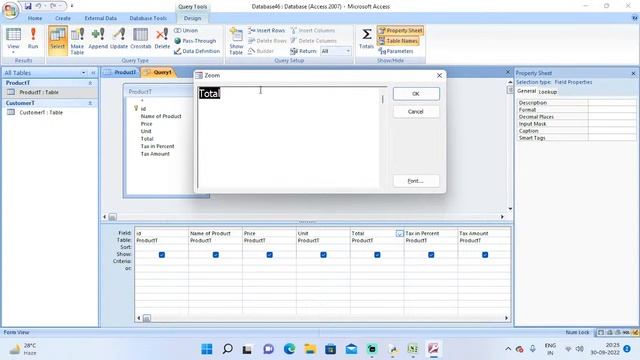This screenshot has height=360, width=640.
Task: Open the View button in the Results group
Action: point(13,40)
